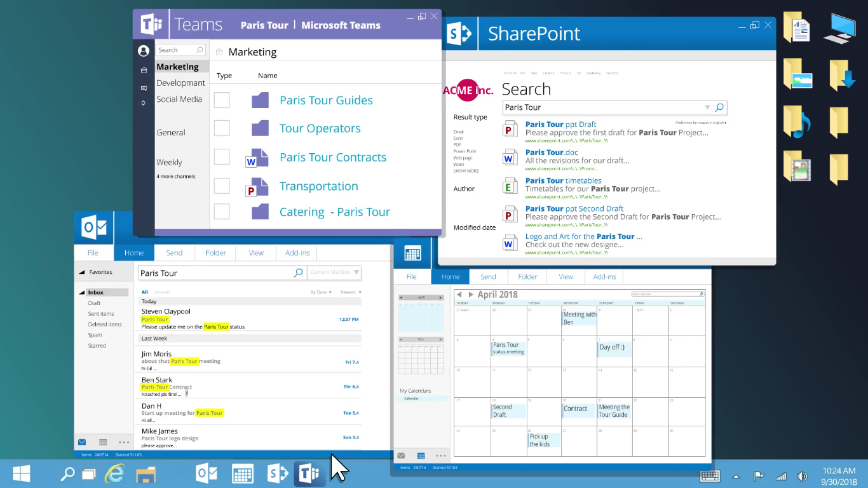Click the Teams profile avatar icon
The height and width of the screenshot is (488, 868).
144,51
